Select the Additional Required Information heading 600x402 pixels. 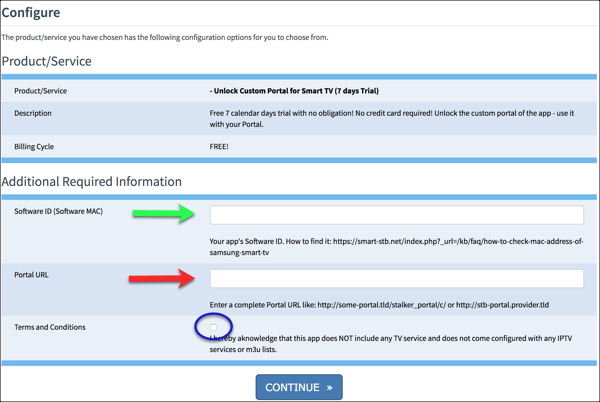tap(91, 182)
